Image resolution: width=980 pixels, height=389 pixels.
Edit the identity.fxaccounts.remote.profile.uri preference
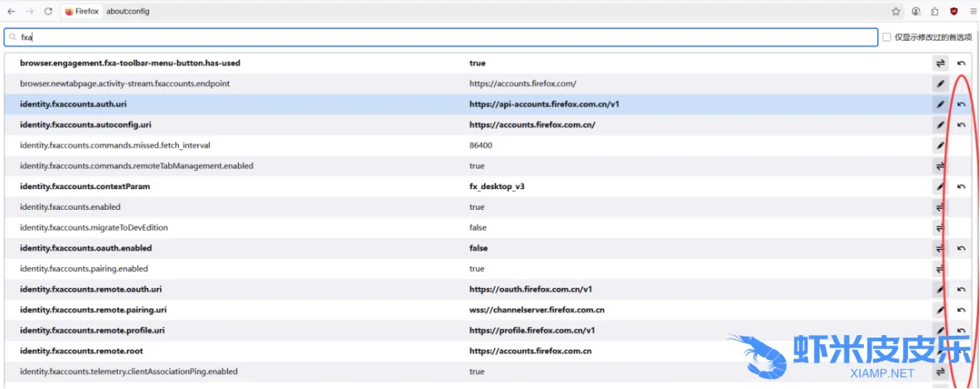[940, 330]
